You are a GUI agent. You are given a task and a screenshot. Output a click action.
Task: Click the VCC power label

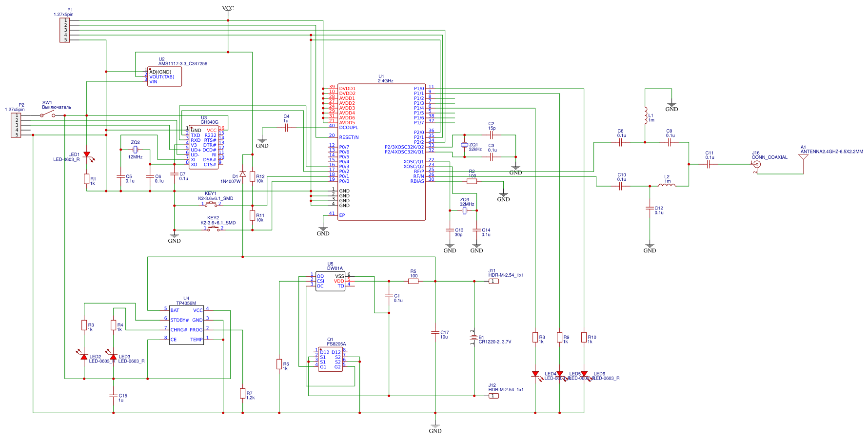(x=228, y=8)
